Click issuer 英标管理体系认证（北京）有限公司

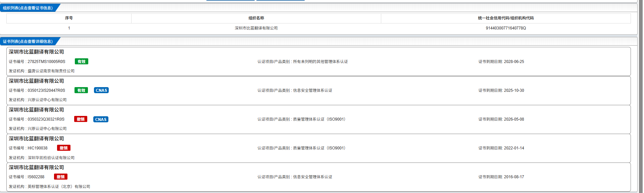[x=59, y=187]
